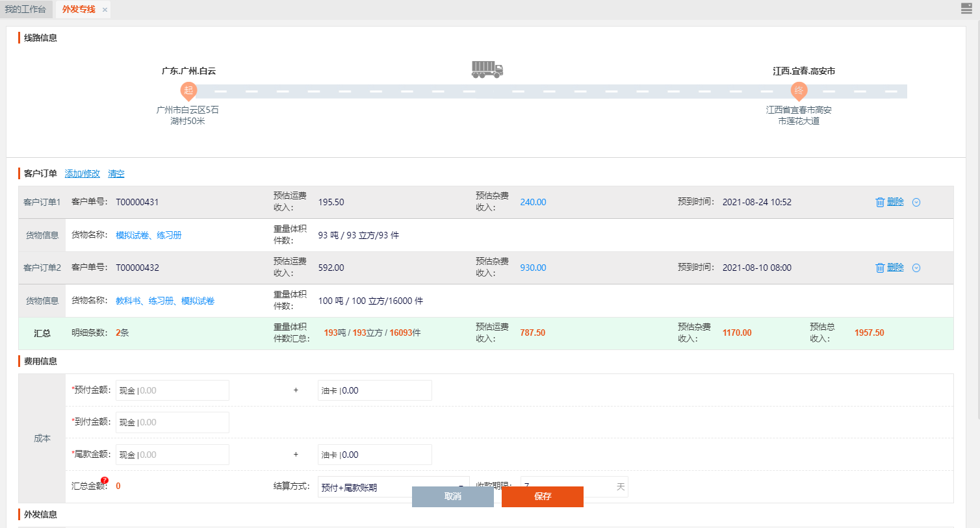The width and height of the screenshot is (980, 528).
Task: Click arrival time 2021-08-10 08:00
Action: point(757,268)
